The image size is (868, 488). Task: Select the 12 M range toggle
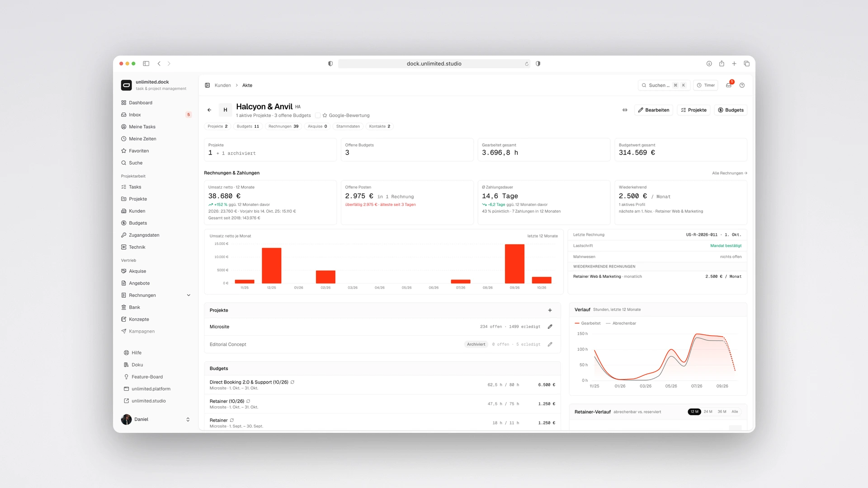point(694,412)
